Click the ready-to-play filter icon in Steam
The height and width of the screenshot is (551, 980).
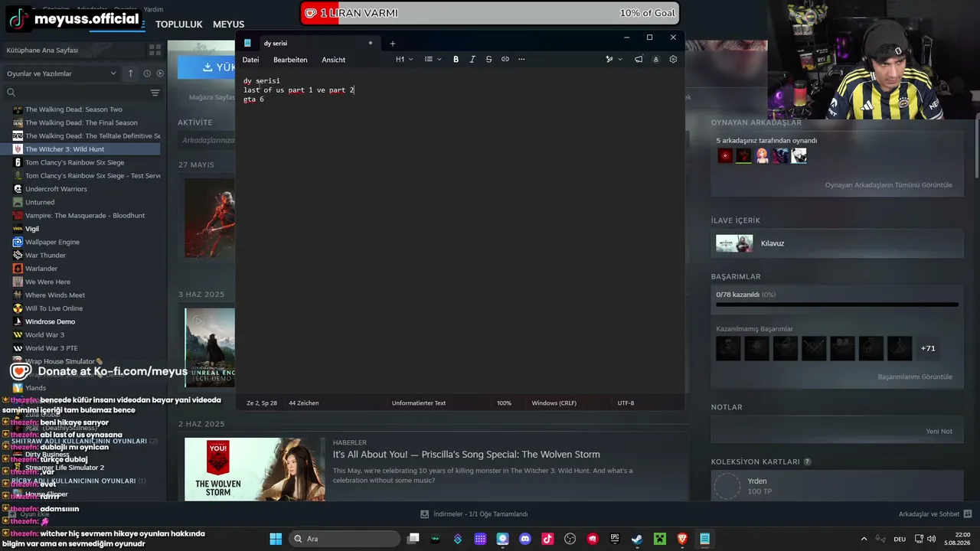click(160, 73)
